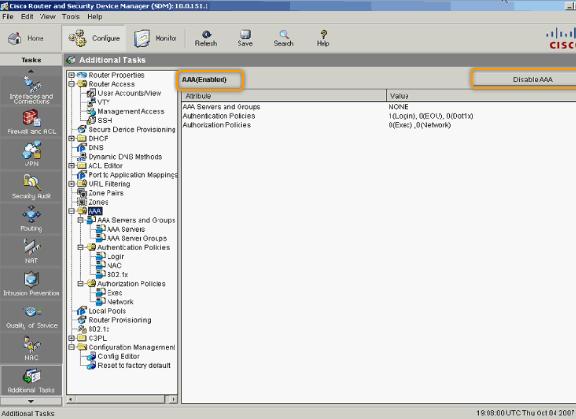Select 802.1x under Authentication Policies
Image resolution: width=576 pixels, height=419 pixels.
pyautogui.click(x=117, y=275)
